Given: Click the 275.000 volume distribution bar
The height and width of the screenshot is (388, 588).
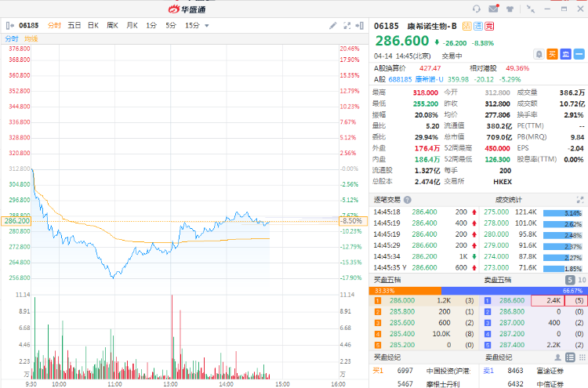Looking at the screenshot, I should (563, 212).
